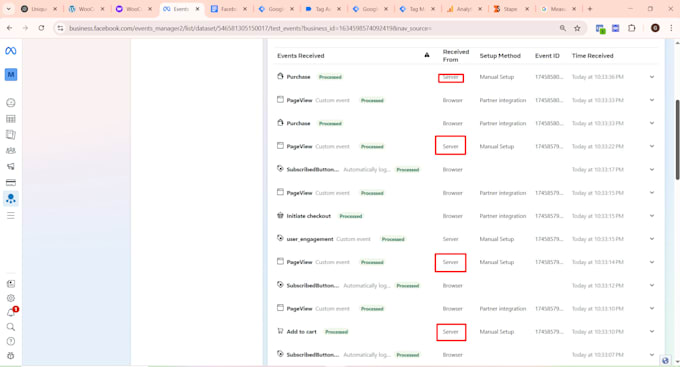Image resolution: width=680 pixels, height=367 pixels.
Task: Reload the page with the refresh icon
Action: coord(41,28)
